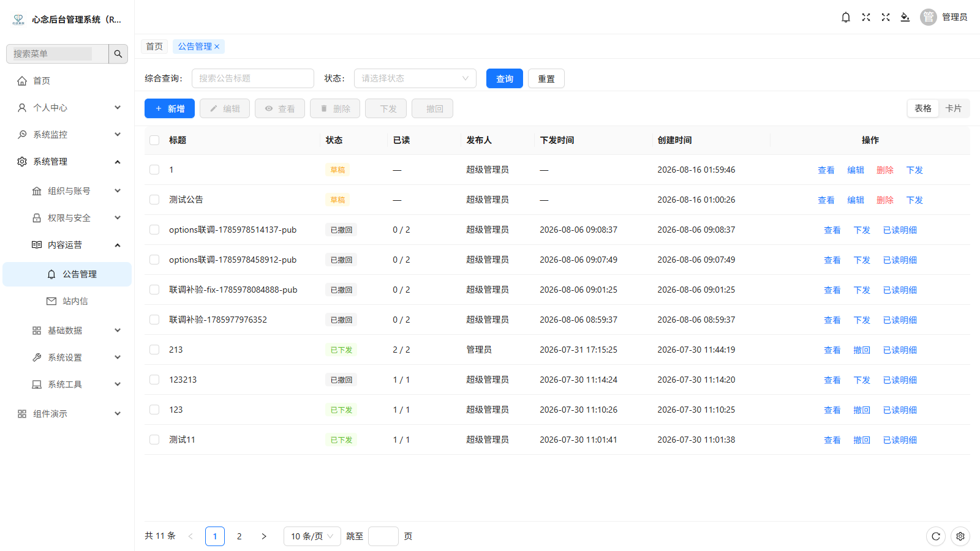Open 系统工具 menu label
The width and height of the screenshot is (980, 551).
click(x=65, y=384)
